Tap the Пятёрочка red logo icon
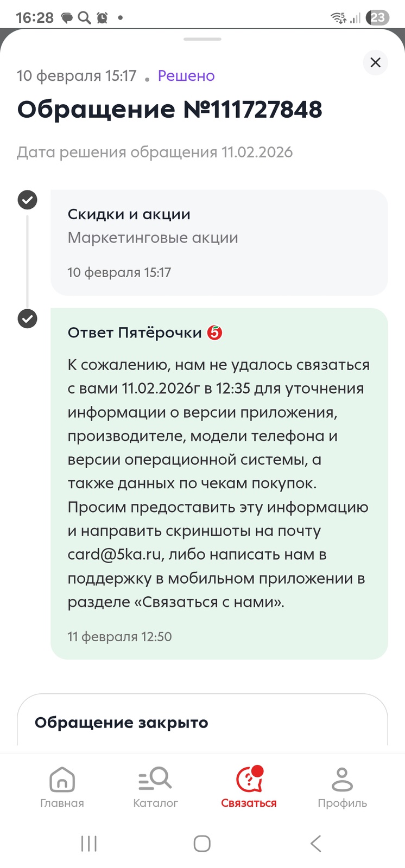 (215, 333)
